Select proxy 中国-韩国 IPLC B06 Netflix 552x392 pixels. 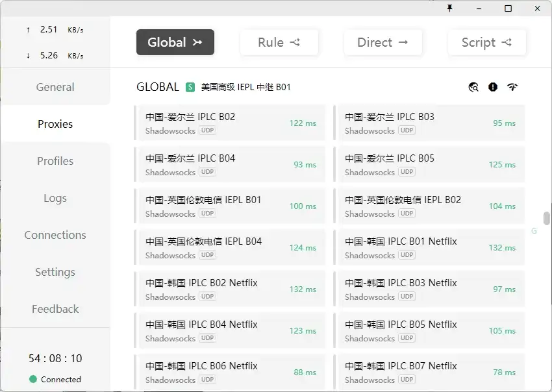click(229, 372)
